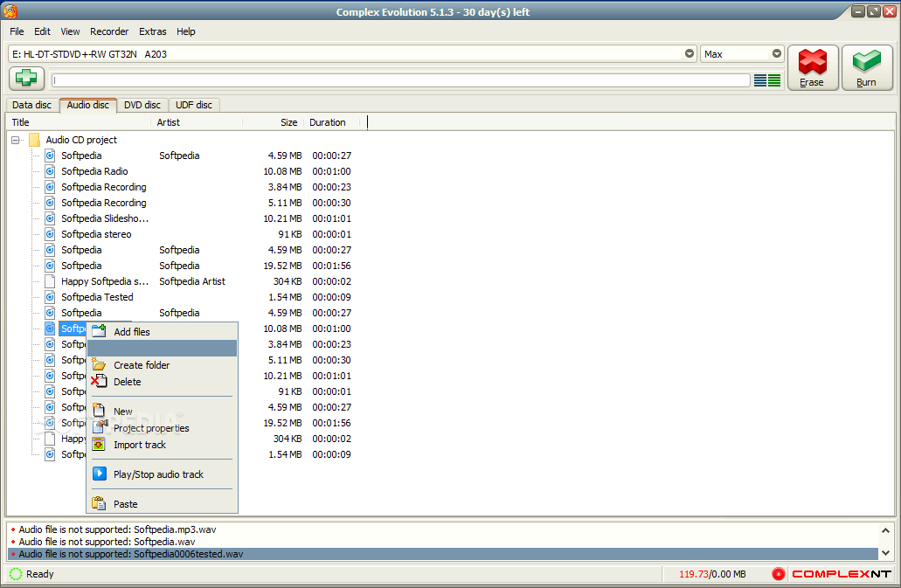Open the drive selection dropdown

(x=689, y=53)
